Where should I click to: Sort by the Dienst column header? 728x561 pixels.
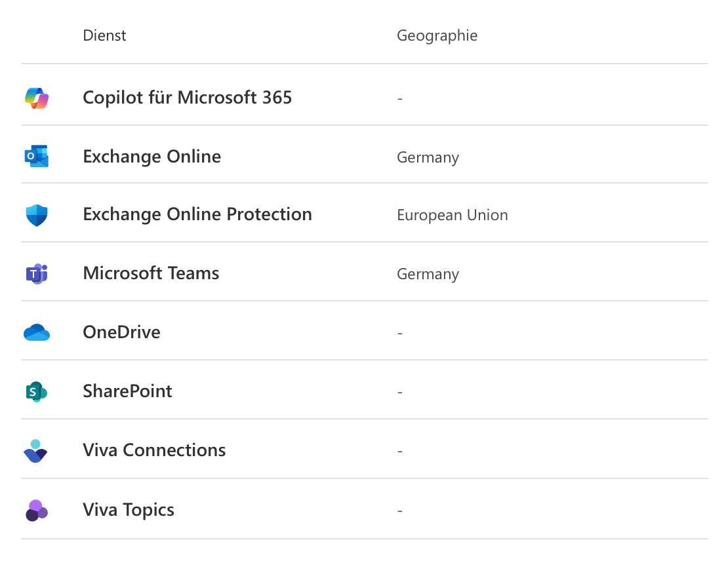pyautogui.click(x=104, y=35)
